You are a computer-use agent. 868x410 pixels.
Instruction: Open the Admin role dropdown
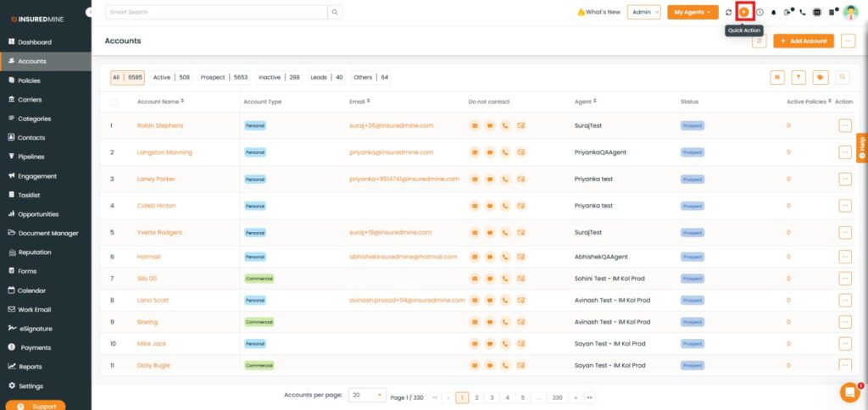(x=643, y=12)
